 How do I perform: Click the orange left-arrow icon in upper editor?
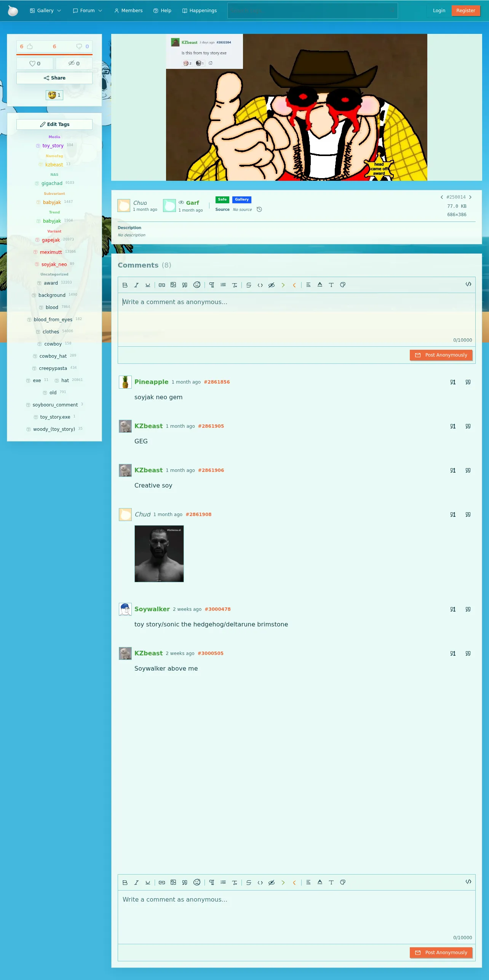pos(294,285)
